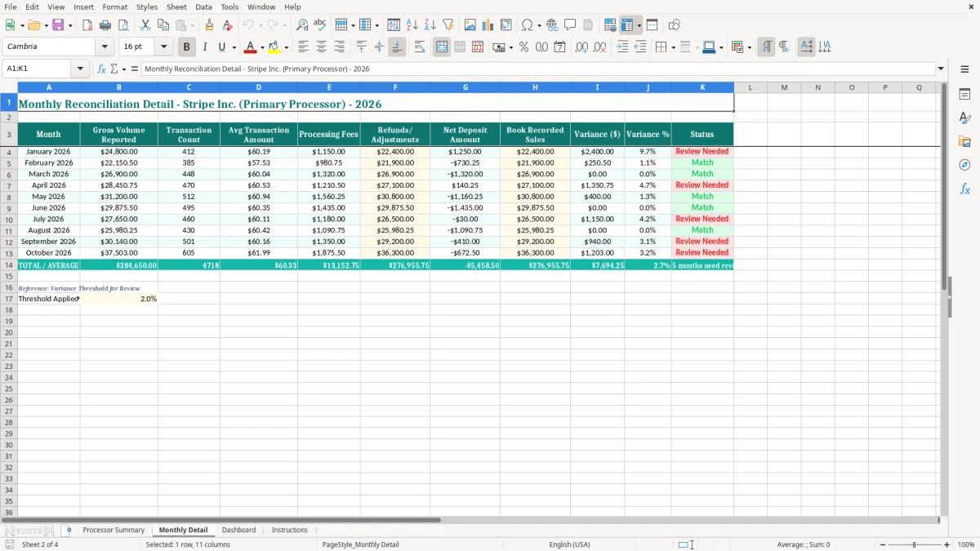This screenshot has height=551, width=980.
Task: Click Sort Ascending icon
Action: click(412, 25)
